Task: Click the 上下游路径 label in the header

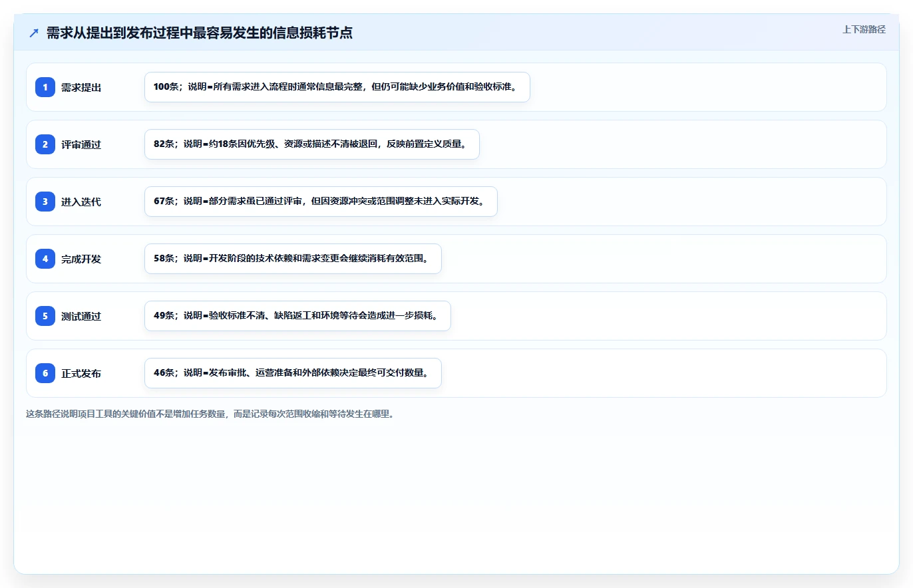Action: (864, 29)
